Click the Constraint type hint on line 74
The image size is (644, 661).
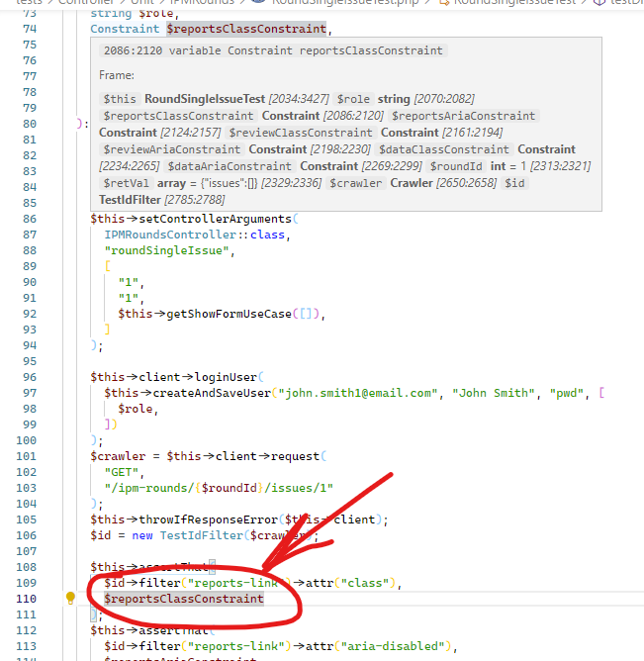pos(125,29)
